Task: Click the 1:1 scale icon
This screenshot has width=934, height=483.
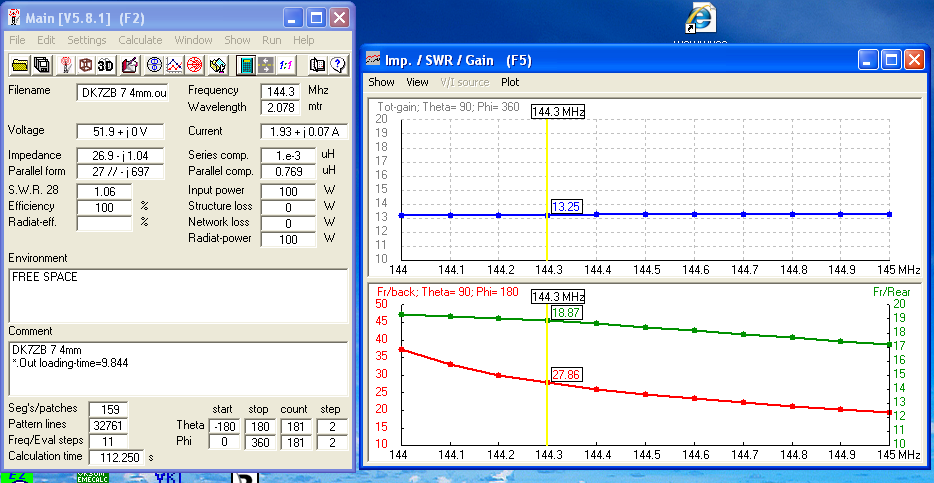Action: [x=285, y=65]
